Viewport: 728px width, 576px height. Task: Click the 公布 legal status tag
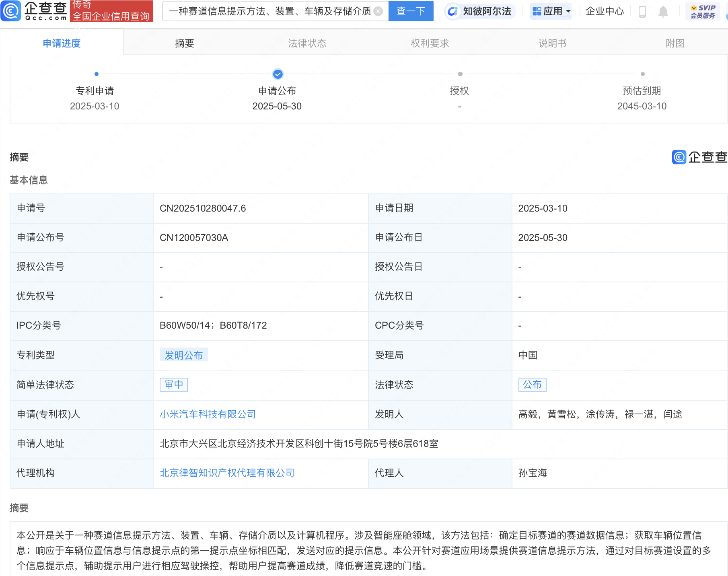533,385
